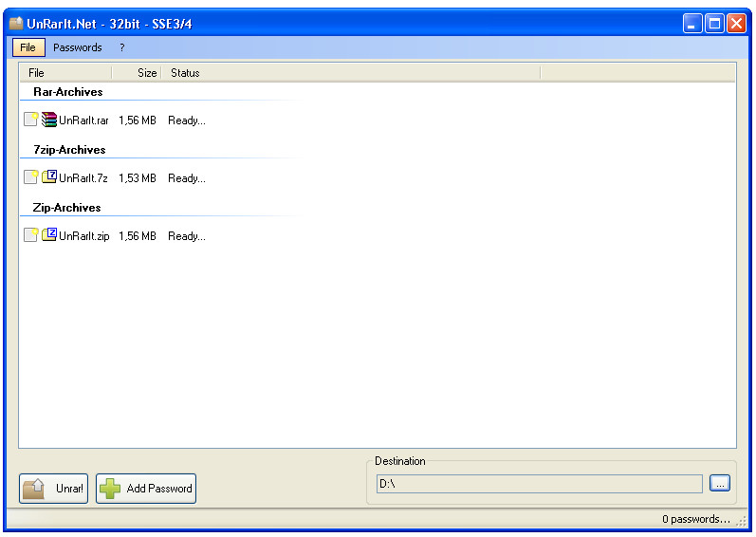Minimize the UnRarIt.Net window
This screenshot has width=756, height=537.
coord(692,23)
